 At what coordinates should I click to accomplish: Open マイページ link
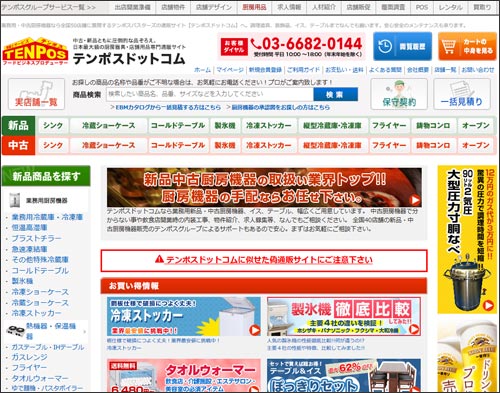point(230,70)
